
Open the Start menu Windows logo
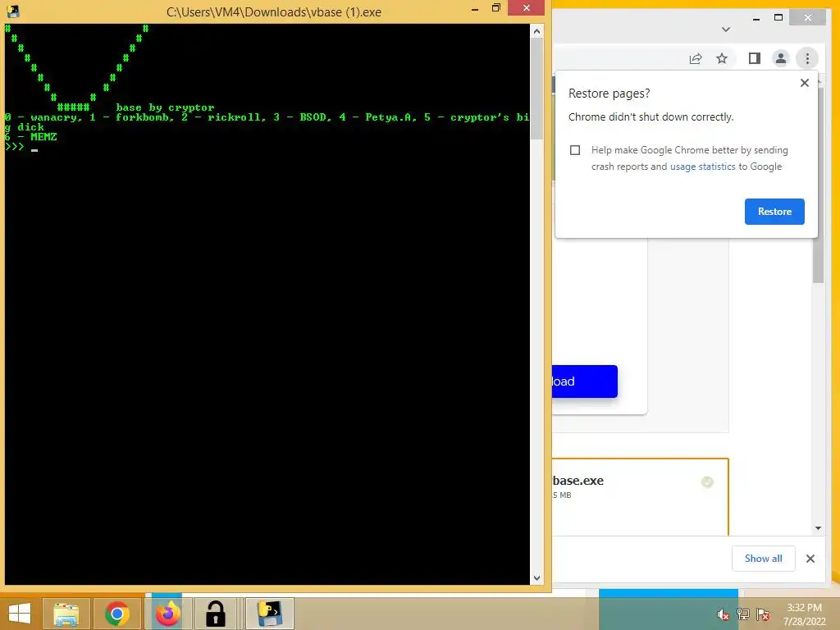[x=20, y=614]
